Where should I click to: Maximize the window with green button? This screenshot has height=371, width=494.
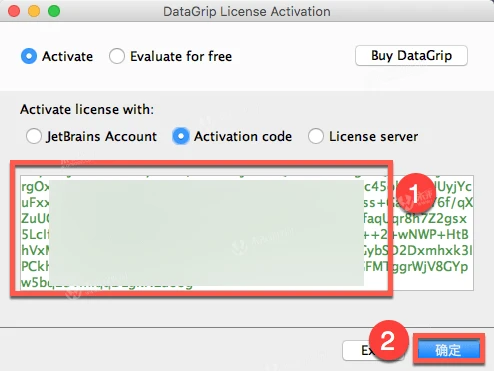(54, 11)
